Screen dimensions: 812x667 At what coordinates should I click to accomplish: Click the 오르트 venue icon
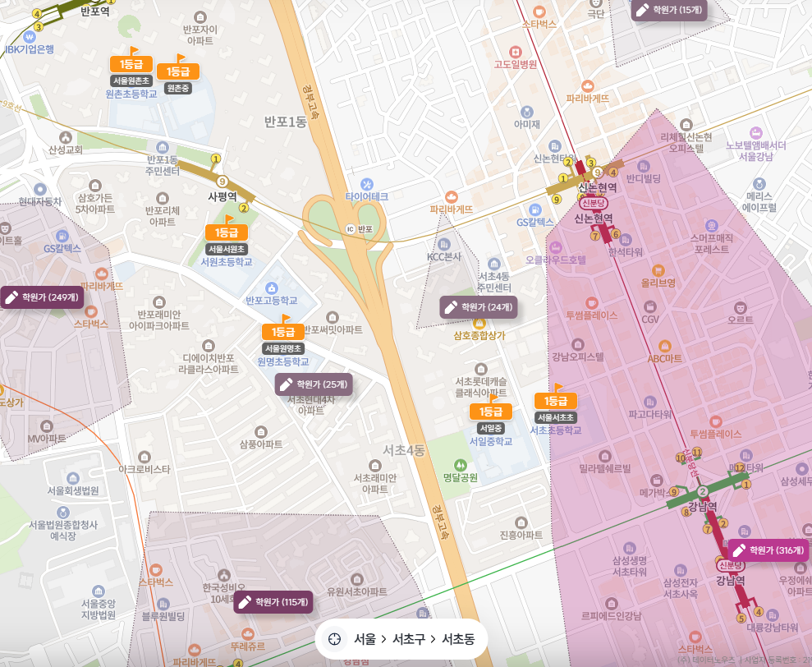pos(740,307)
